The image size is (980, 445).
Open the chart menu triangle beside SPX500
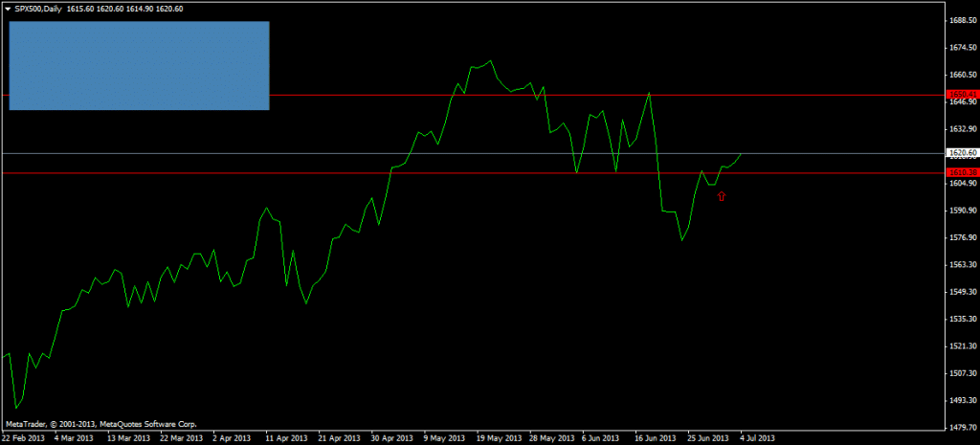[8, 10]
